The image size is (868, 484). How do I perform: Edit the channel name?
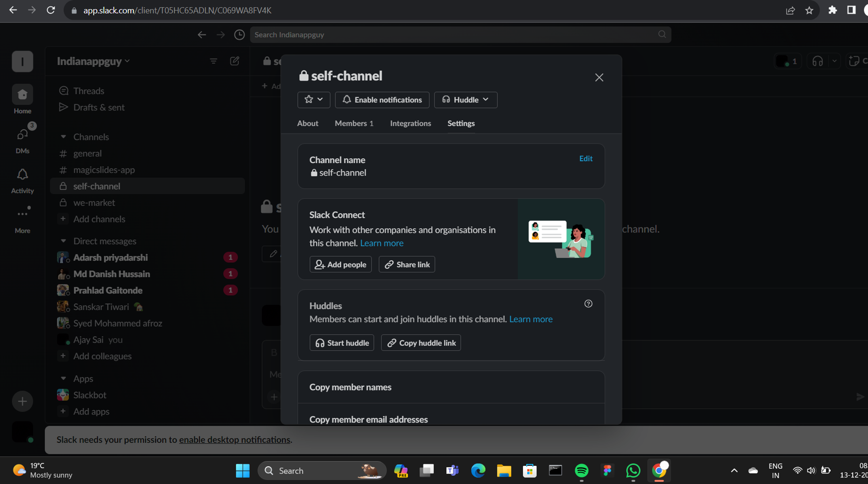(x=585, y=158)
